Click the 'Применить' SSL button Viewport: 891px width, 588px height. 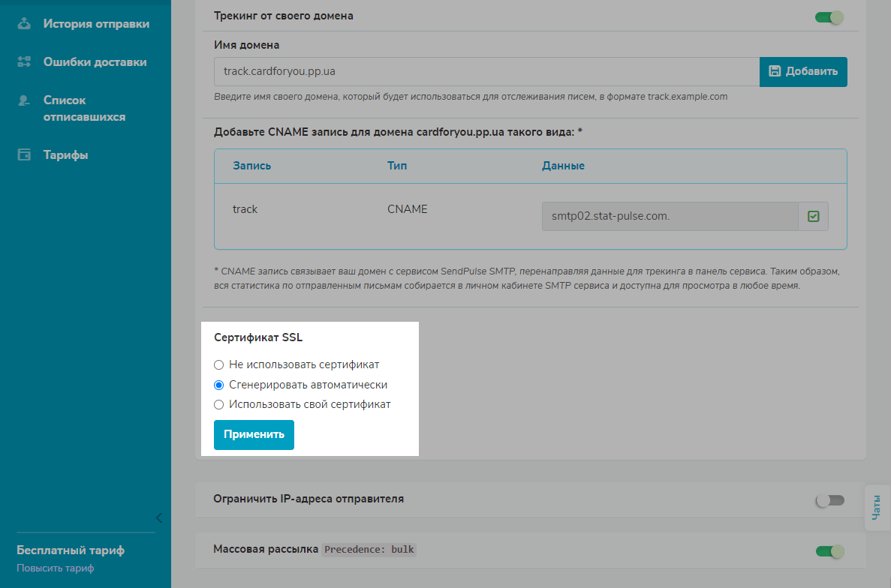click(254, 434)
